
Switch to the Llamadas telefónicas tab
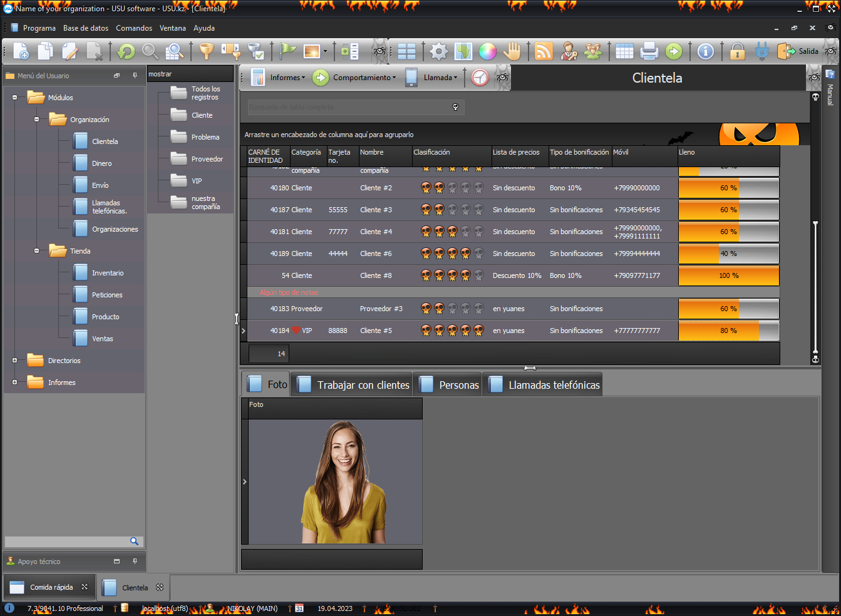tap(544, 384)
